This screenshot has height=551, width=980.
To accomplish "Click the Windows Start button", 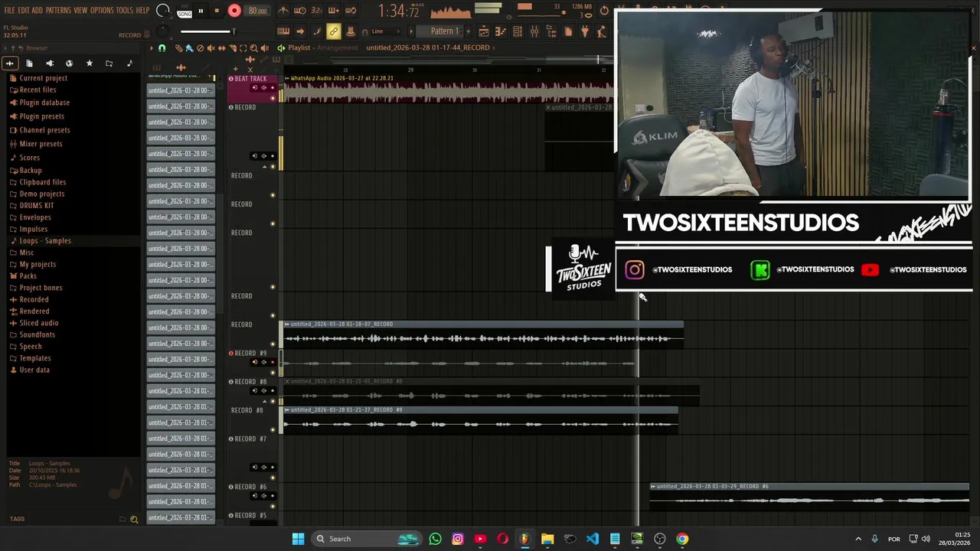I will 298,539.
